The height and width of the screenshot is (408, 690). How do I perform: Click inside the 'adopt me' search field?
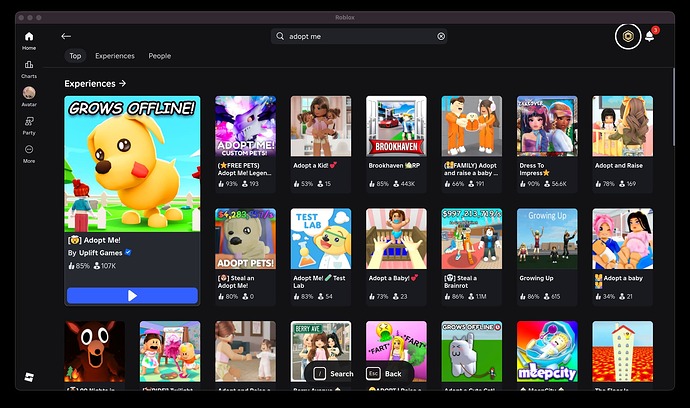click(x=359, y=36)
